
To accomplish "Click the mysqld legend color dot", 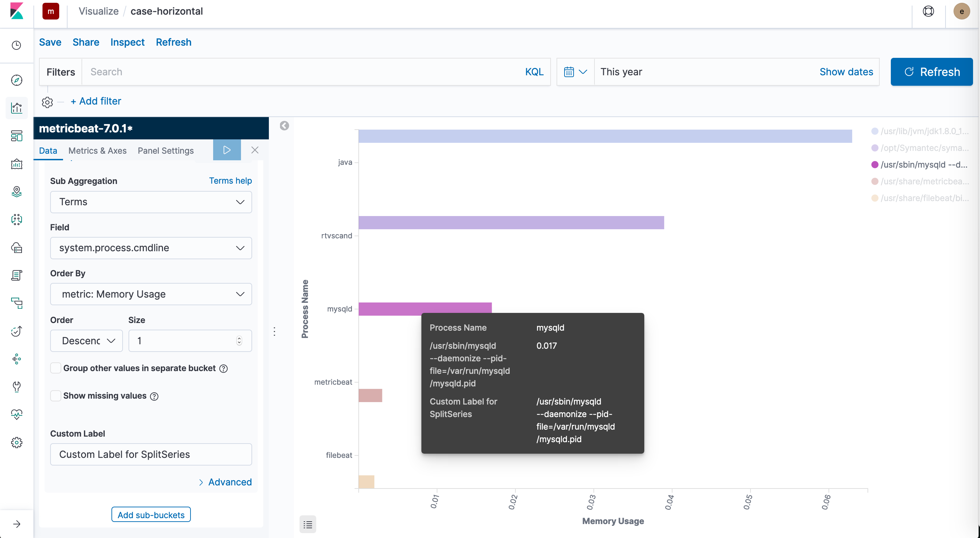I will [x=874, y=164].
